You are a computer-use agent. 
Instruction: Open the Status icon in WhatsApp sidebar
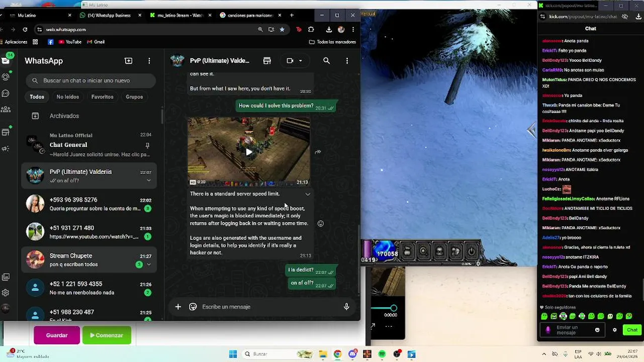tap(6, 77)
